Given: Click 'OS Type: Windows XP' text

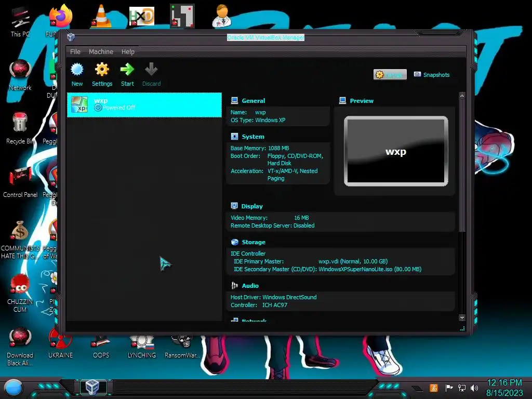Looking at the screenshot, I should click(x=258, y=120).
